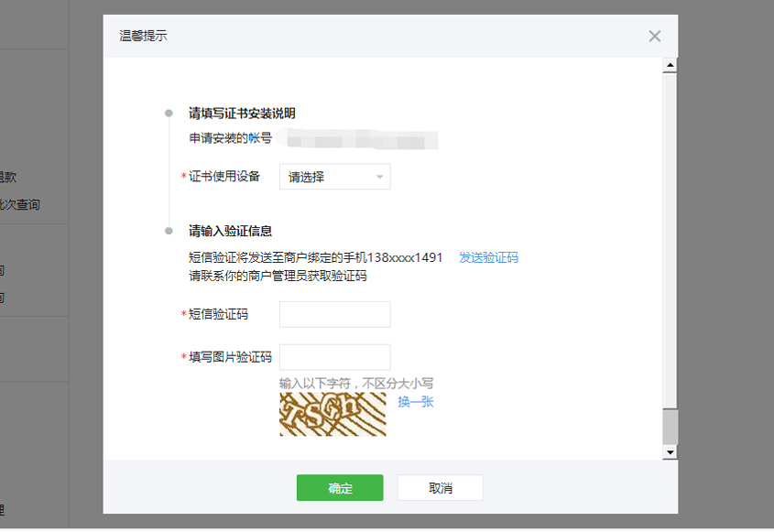Click the step bullet beside 请填写证书安装说明
Image resolution: width=774 pixels, height=532 pixels.
(x=169, y=114)
